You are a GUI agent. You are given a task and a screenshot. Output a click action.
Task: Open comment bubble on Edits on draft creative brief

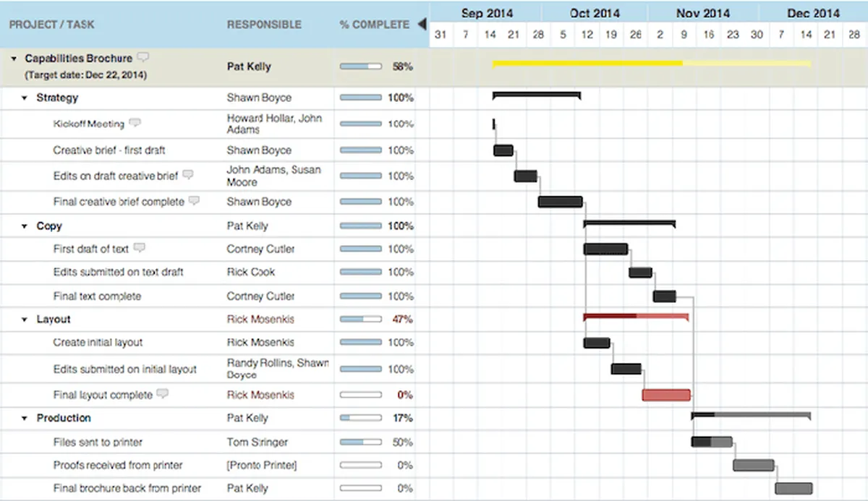point(188,175)
